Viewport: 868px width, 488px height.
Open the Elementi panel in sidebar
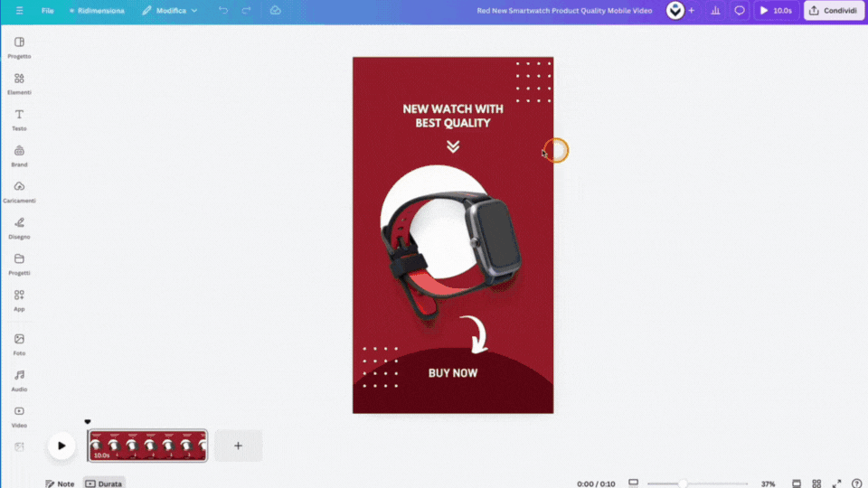coord(19,83)
